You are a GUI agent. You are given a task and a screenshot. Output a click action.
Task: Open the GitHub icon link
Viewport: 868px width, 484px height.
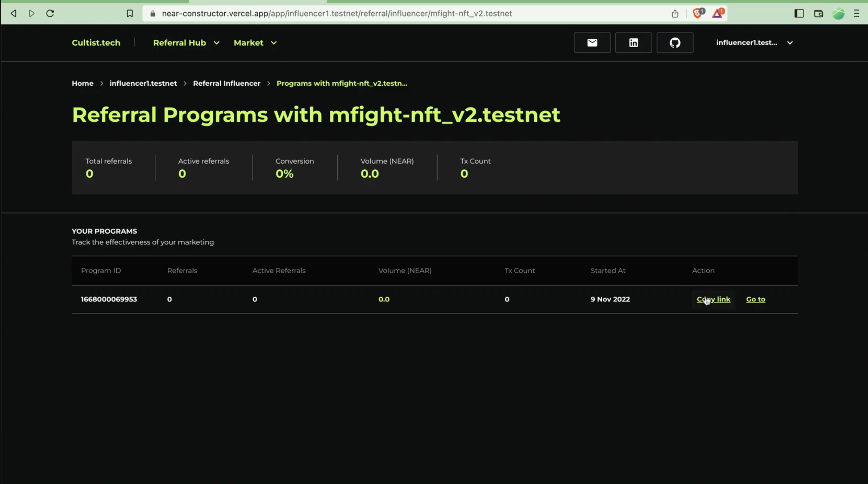point(675,43)
